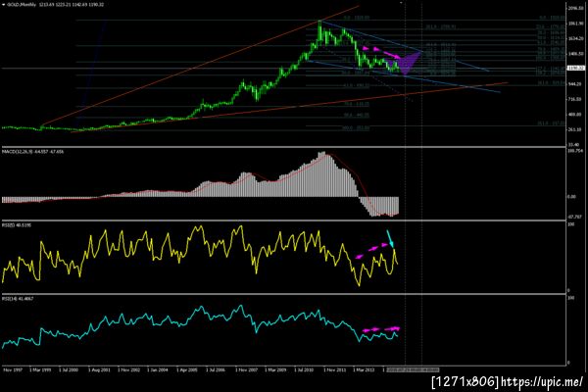
Task: Click the 1 Mar 2013 time axis label
Action: tap(364, 369)
